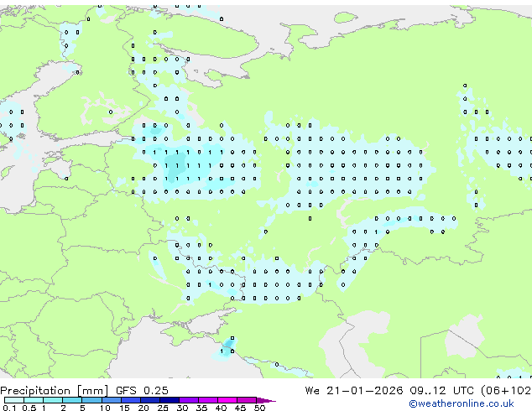
Task: Select the 1–2 mm legend color swatch
Action: 53,400
